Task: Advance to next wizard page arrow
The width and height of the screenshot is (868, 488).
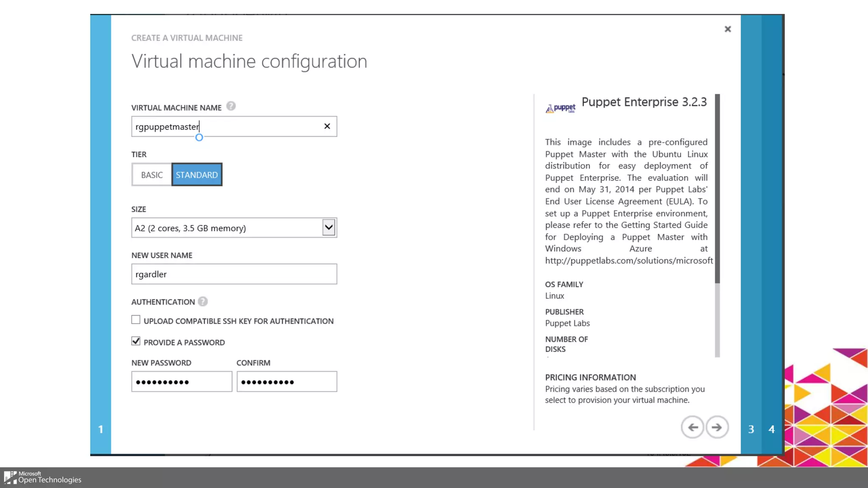Action: coord(717,427)
